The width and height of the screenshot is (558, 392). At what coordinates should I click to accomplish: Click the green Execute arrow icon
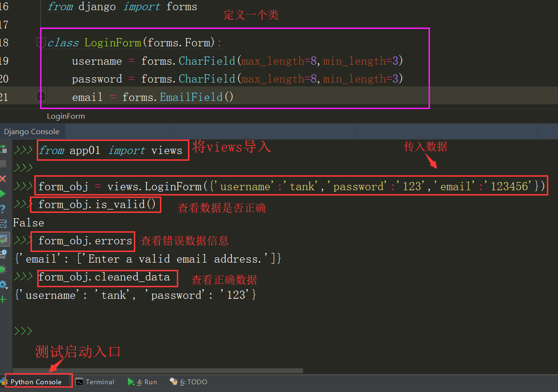(3, 194)
